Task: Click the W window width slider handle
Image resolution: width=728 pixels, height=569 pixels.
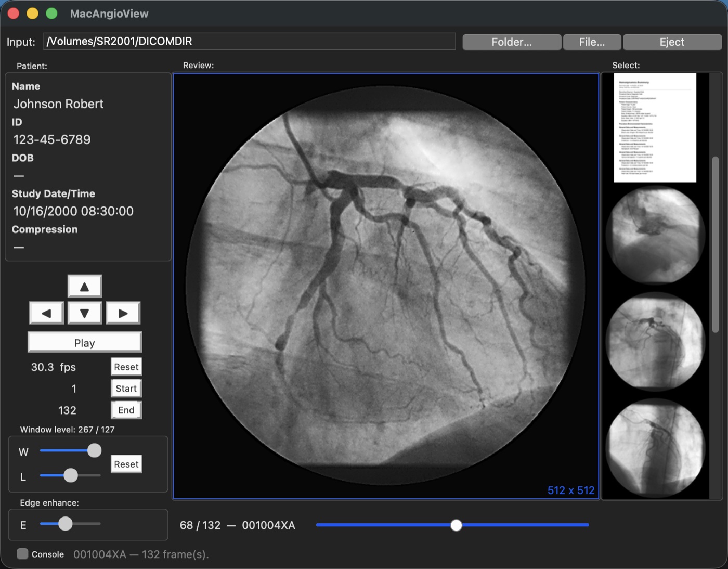Action: [94, 450]
